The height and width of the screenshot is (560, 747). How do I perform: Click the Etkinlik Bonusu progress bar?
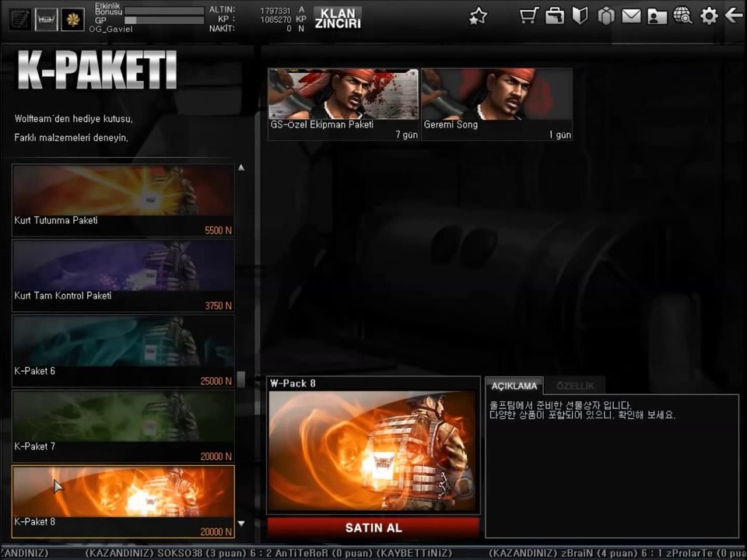164,10
